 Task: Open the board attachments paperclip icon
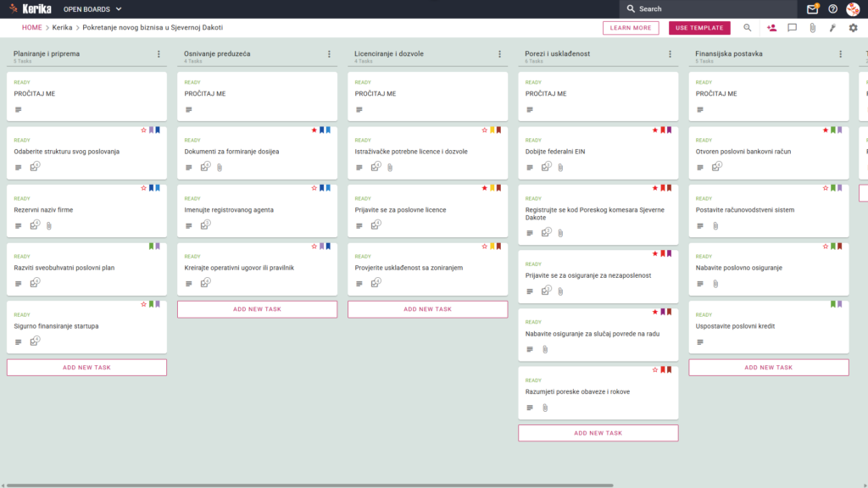point(813,28)
